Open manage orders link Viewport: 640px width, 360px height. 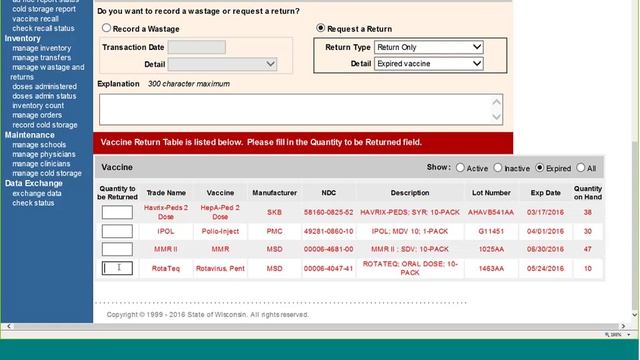[37, 115]
